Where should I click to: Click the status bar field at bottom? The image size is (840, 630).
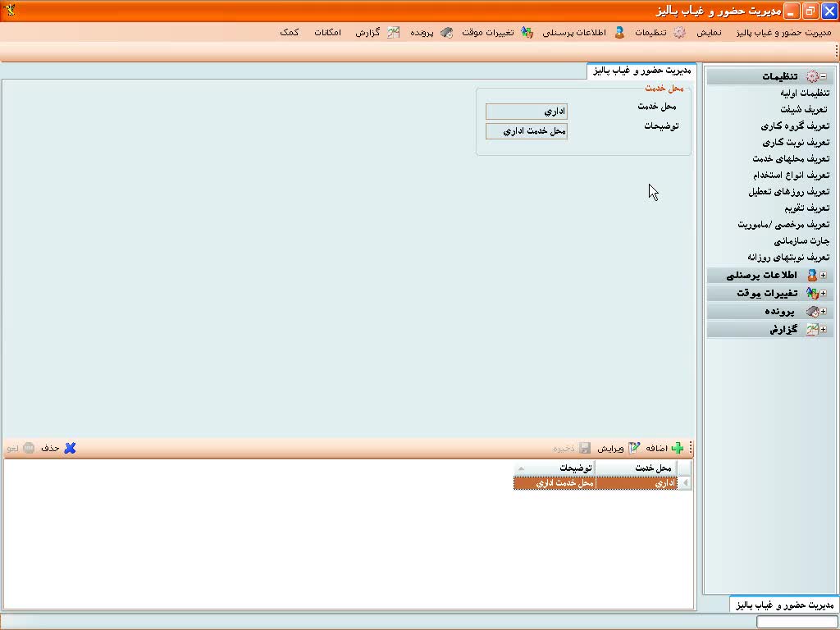click(x=797, y=622)
